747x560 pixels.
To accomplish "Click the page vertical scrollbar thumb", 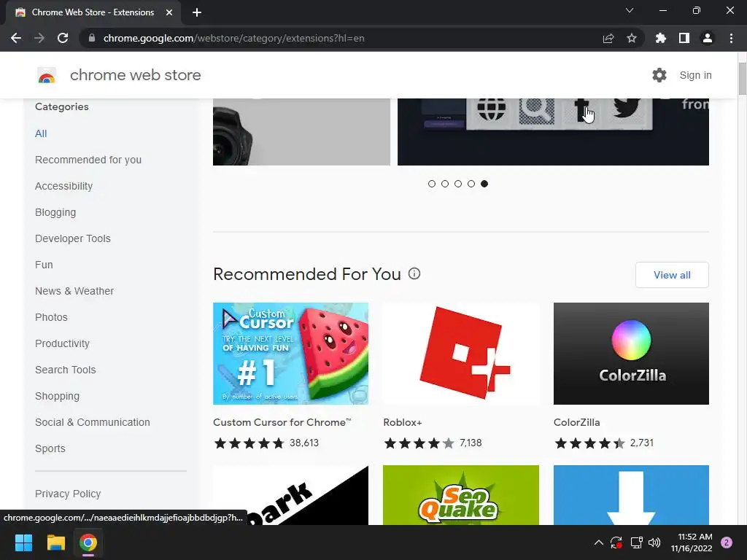I will point(742,78).
